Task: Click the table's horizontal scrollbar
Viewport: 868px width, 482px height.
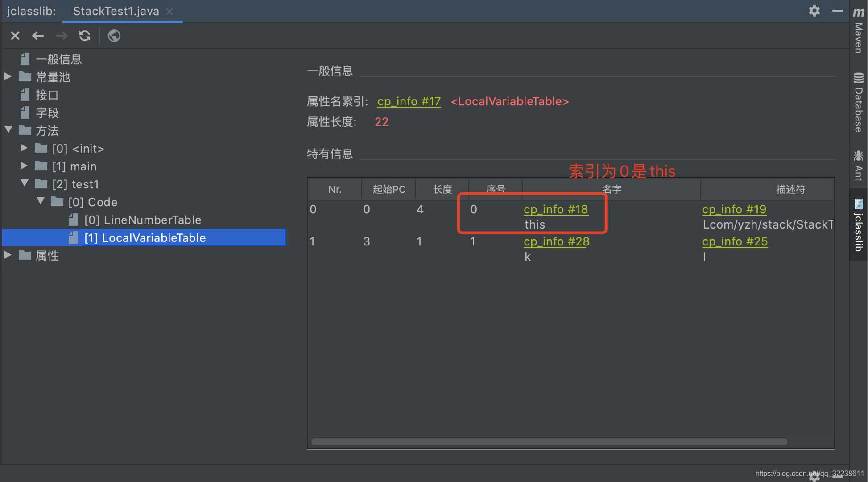Action: (550, 442)
